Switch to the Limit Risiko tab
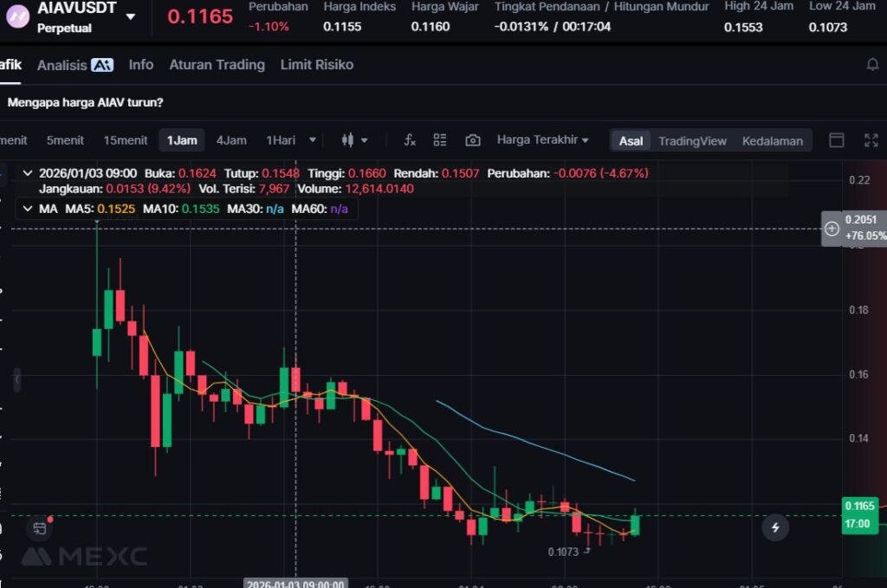This screenshot has height=588, width=887. coord(316,65)
